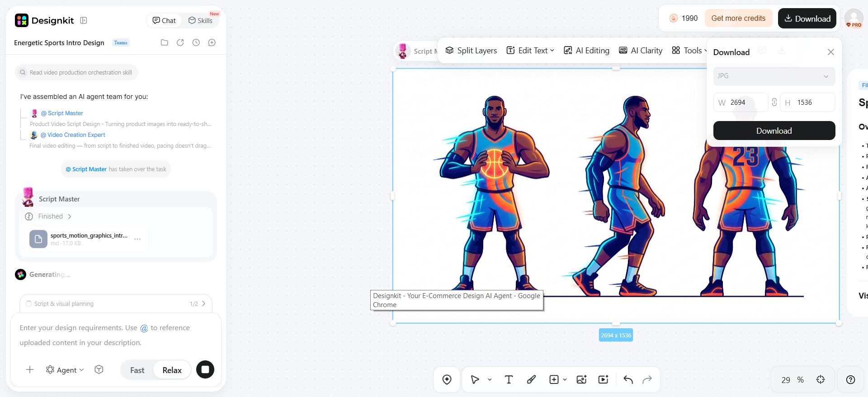Confirm Download in the download panel
Screen dimensions: 868x397
774,131
